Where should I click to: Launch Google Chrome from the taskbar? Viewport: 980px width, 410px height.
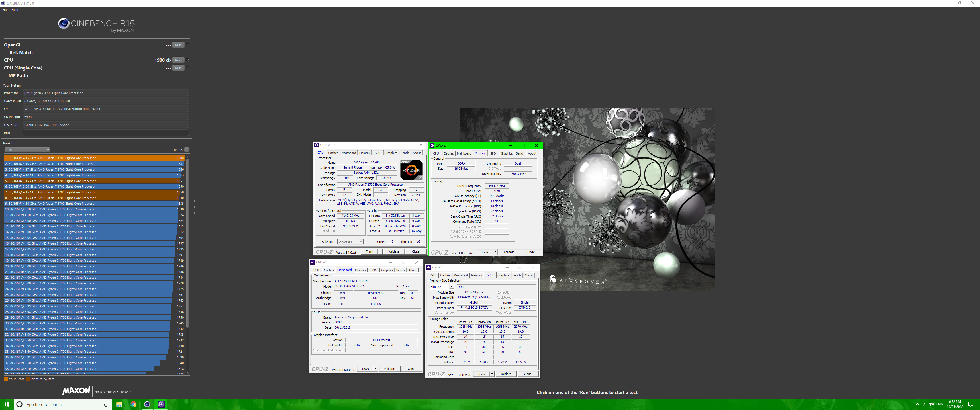click(133, 404)
